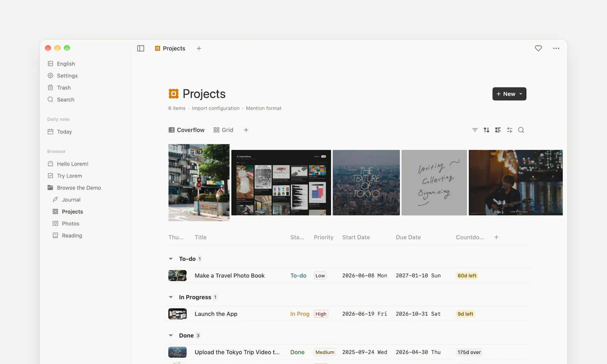Open the filter icon in the view toolbar
Image resolution: width=607 pixels, height=364 pixels.
[475, 130]
